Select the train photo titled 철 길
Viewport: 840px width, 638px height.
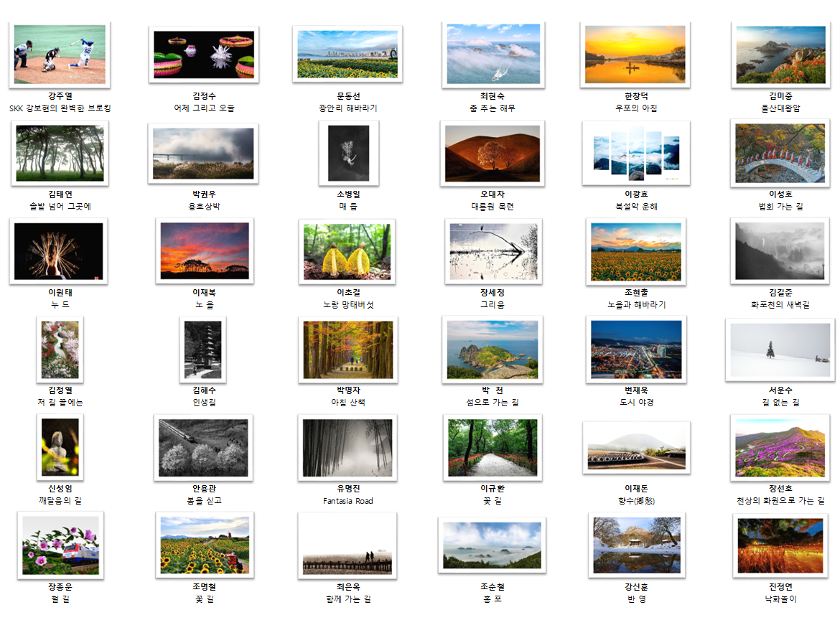point(60,545)
